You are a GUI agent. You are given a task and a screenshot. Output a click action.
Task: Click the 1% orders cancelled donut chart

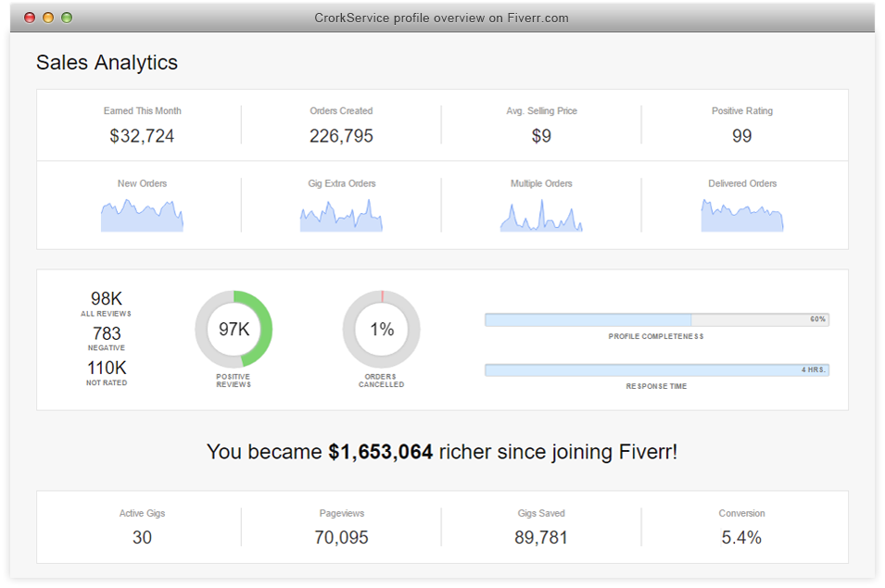coord(382,330)
